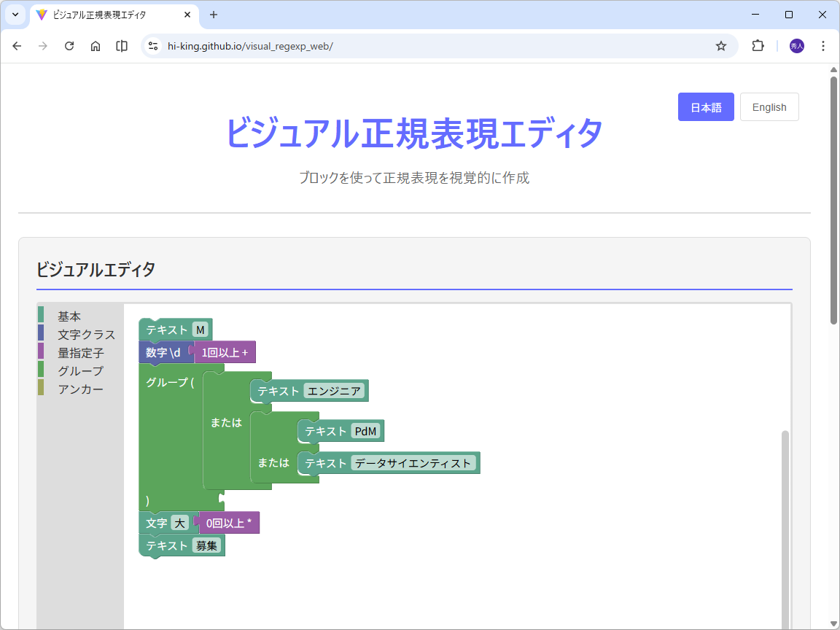The height and width of the screenshot is (630, 840).
Task: Open the 量指定子 category
Action: tap(80, 352)
